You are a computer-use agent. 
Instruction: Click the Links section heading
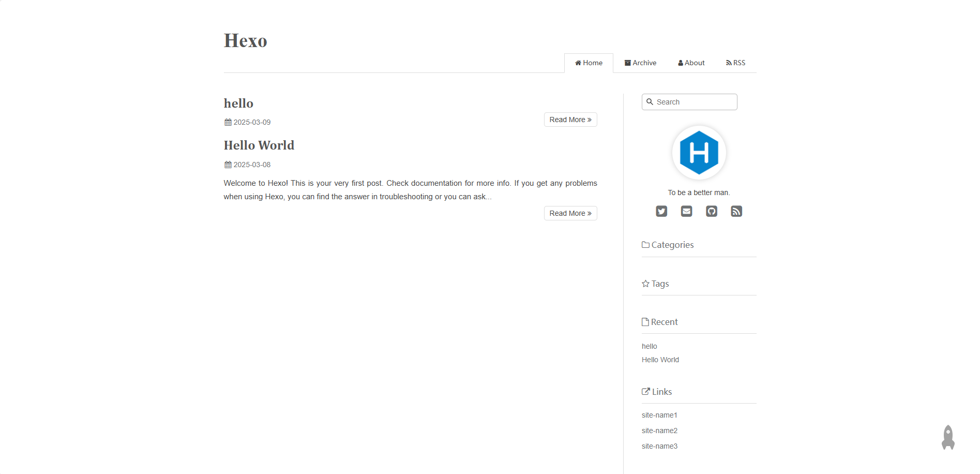point(657,392)
